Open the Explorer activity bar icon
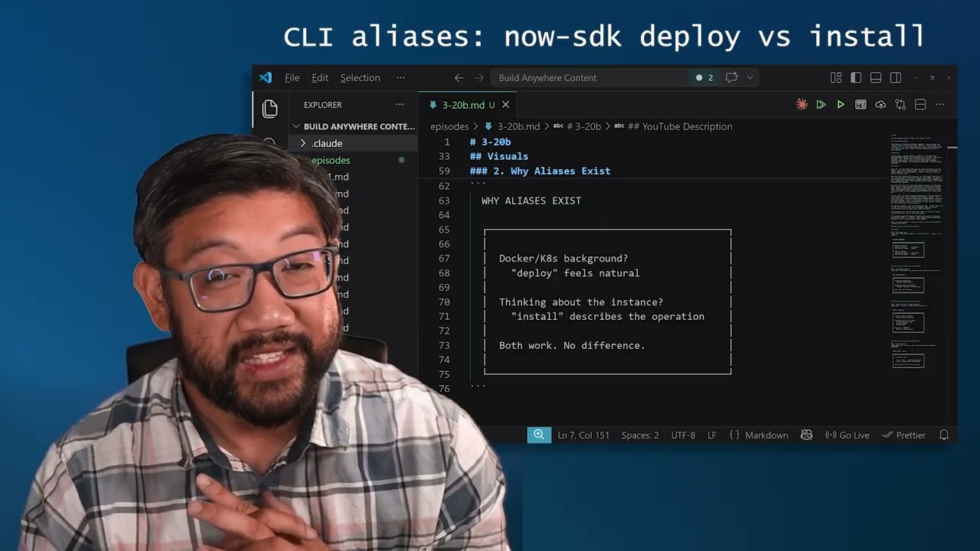This screenshot has height=551, width=980. [269, 109]
